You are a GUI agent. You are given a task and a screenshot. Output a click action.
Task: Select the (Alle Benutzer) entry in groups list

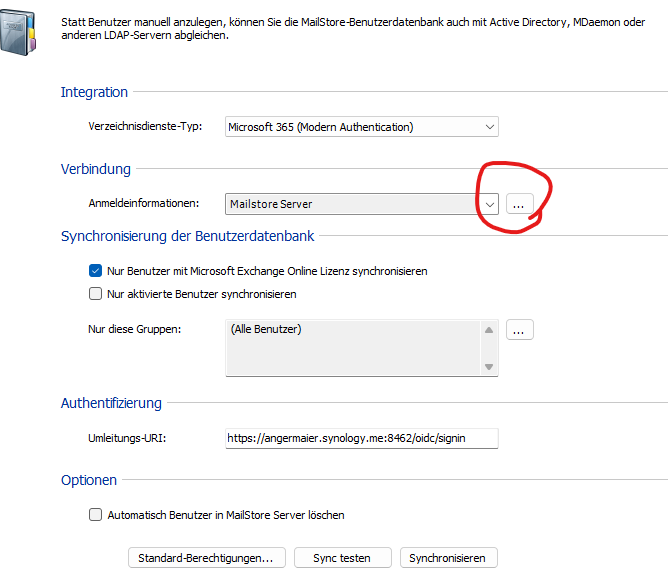tap(266, 329)
